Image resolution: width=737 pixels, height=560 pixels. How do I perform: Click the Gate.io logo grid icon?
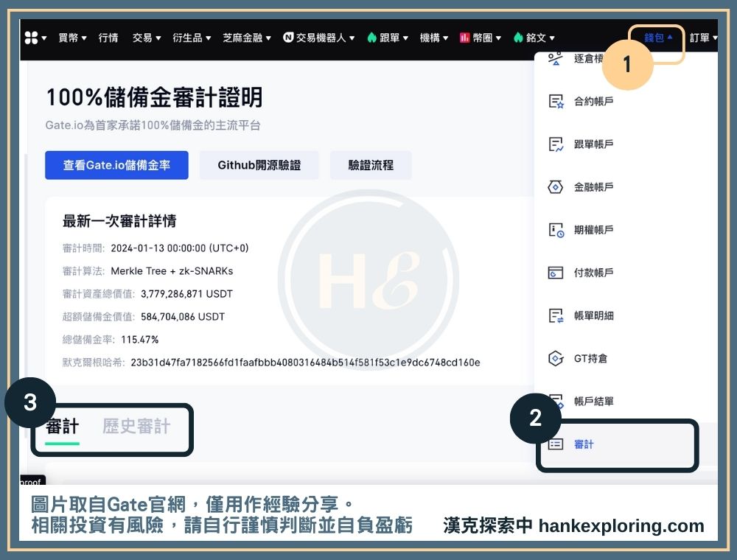click(x=31, y=38)
